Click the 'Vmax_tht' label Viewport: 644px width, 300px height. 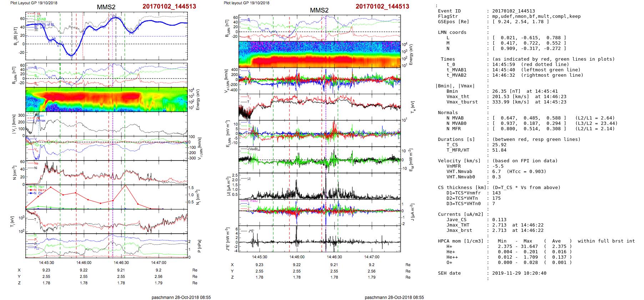click(458, 97)
